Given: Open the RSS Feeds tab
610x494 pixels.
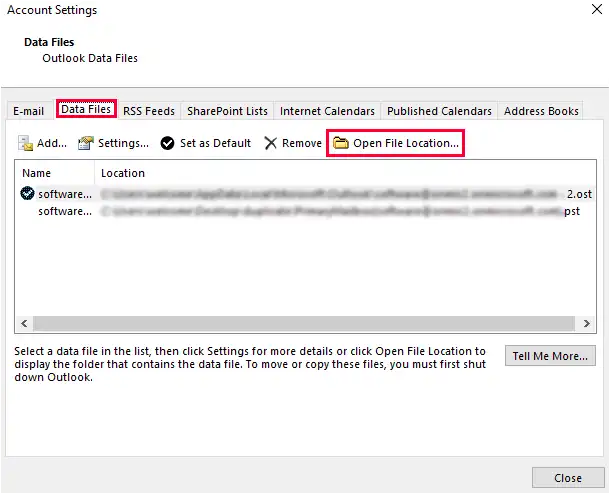Looking at the screenshot, I should point(149,111).
